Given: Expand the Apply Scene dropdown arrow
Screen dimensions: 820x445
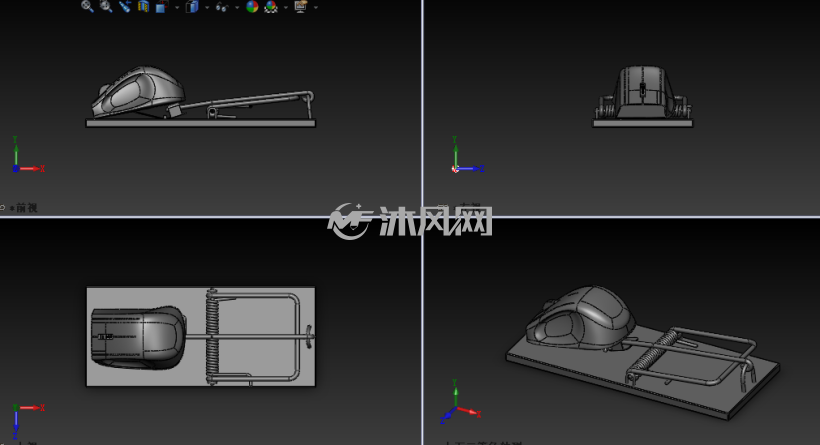Looking at the screenshot, I should pyautogui.click(x=286, y=7).
